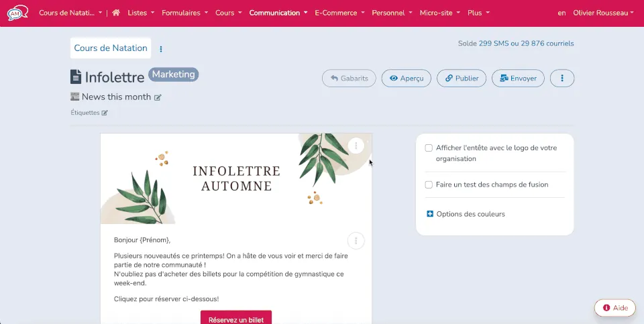The image size is (644, 324).
Task: Switch language to en
Action: [x=561, y=13]
